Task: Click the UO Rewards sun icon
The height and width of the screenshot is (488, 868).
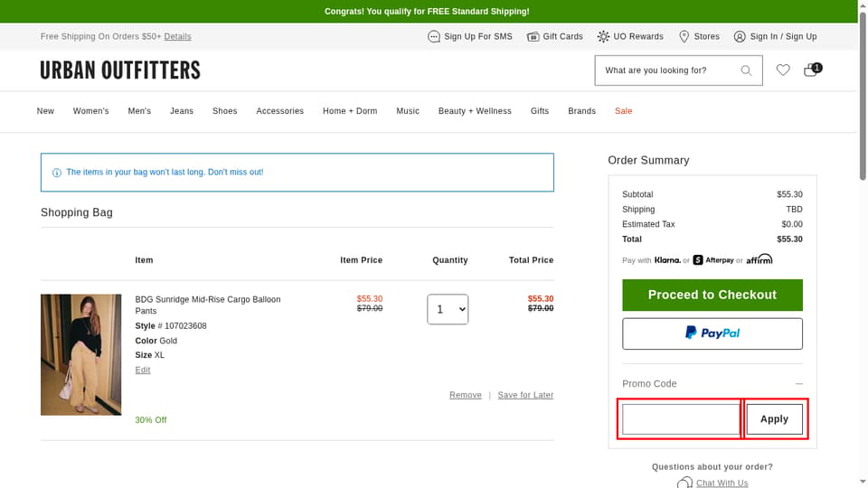Action: pyautogui.click(x=603, y=36)
